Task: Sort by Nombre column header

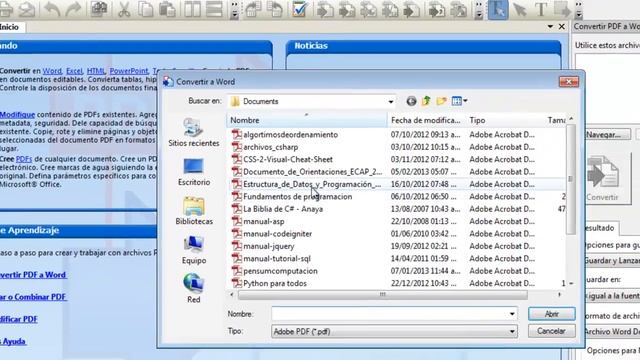Action: tap(306, 120)
